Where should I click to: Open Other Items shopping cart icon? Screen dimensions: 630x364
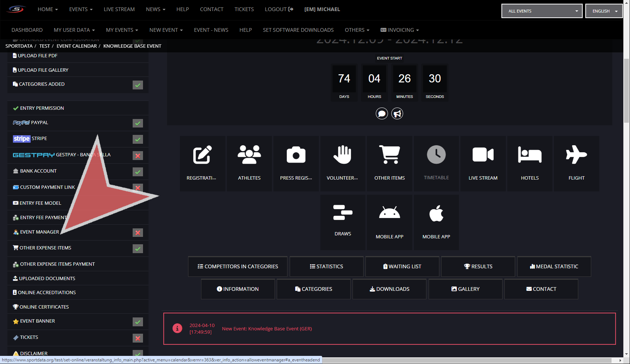[389, 154]
